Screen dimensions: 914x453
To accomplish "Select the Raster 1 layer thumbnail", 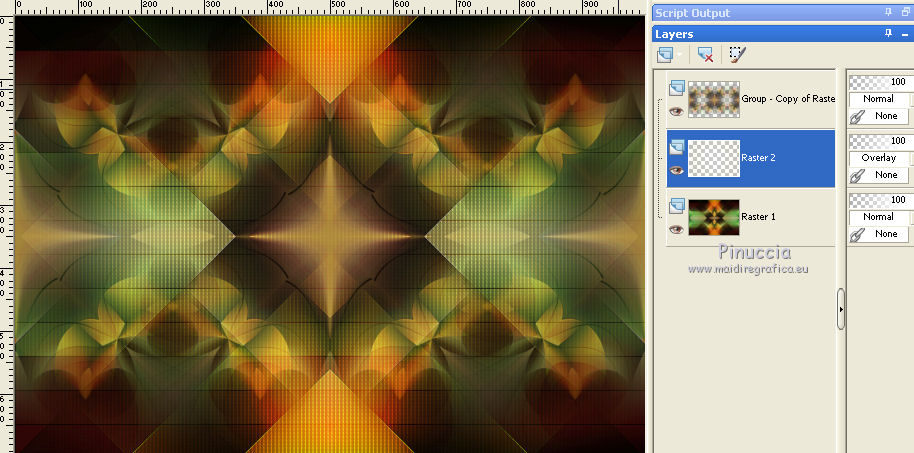I will [x=713, y=217].
